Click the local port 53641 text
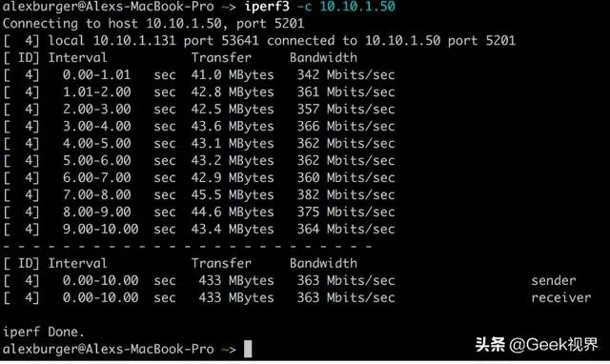 pyautogui.click(x=220, y=40)
